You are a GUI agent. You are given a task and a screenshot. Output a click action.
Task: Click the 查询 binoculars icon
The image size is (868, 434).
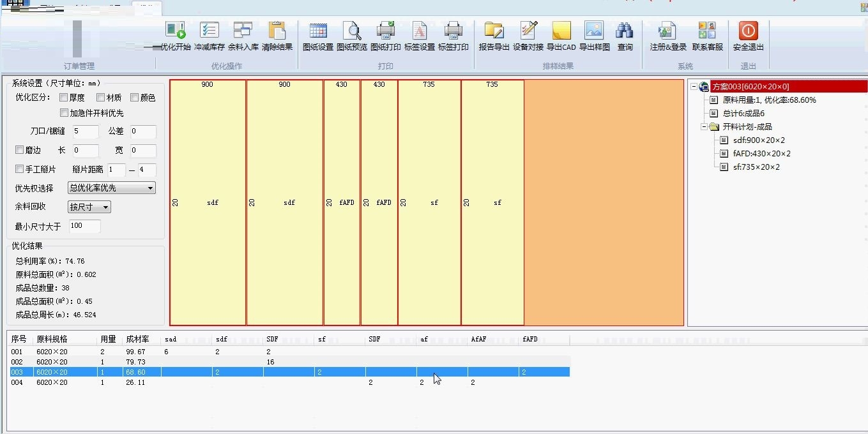pos(625,30)
